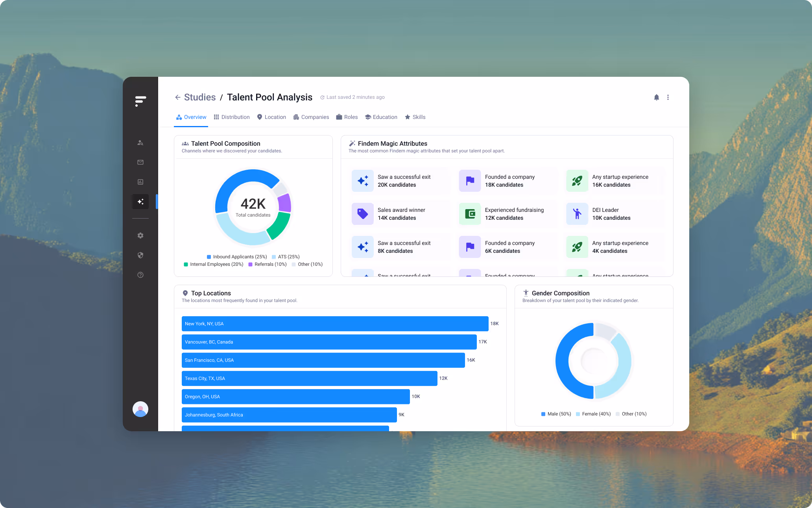Open the bar chart reports sidebar icon
Viewport: 812px width, 508px height.
140,182
